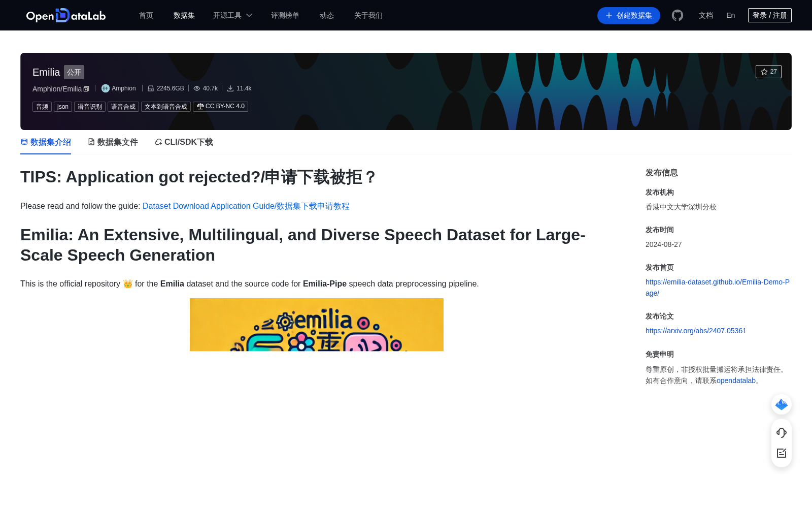This screenshot has width=812, height=508.
Task: Go to 首页 in the navbar
Action: [146, 15]
